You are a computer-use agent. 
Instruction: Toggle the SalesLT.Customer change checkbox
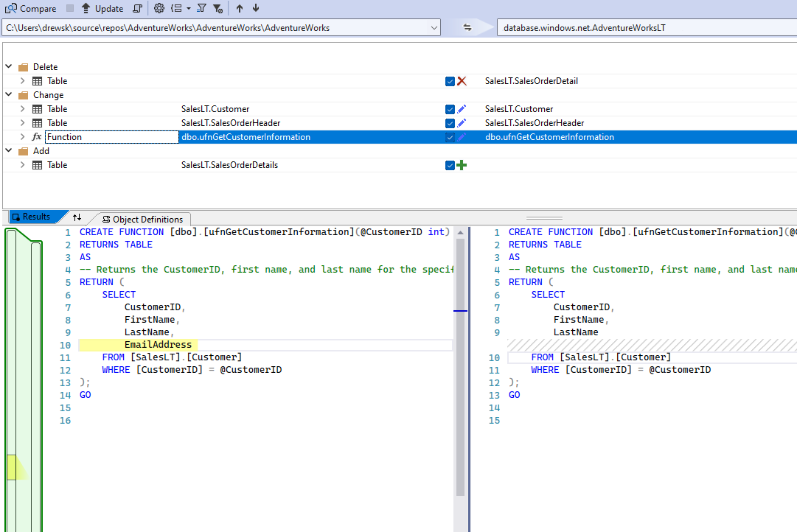click(x=450, y=108)
